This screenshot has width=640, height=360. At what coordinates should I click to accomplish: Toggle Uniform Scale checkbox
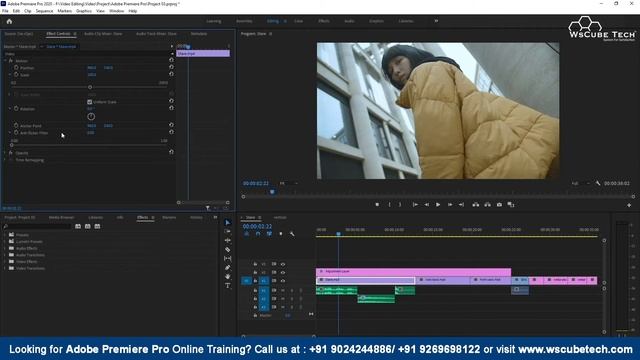89,102
